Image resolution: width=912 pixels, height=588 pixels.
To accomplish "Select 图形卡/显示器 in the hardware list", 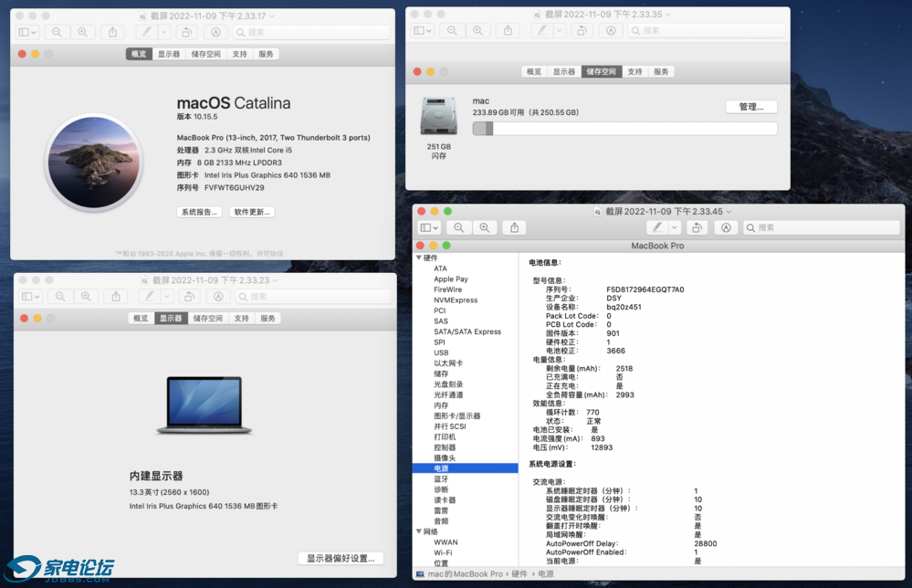I will coord(457,415).
